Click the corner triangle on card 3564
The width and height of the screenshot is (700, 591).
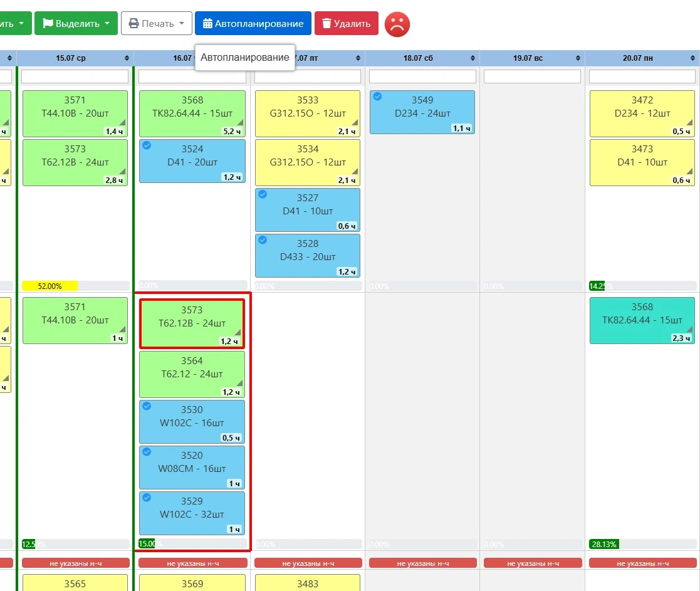coord(240,383)
